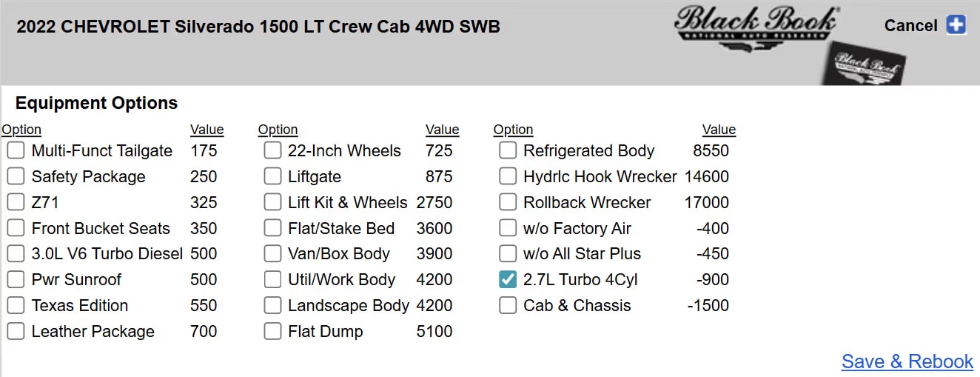Viewport: 980px width, 377px height.
Task: Select the 3.0L V6 Turbo Diesel checkbox
Action: pos(16,254)
